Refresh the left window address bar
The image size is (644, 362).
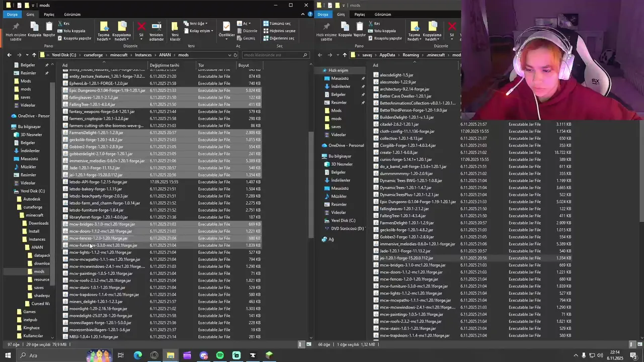tap(235, 55)
